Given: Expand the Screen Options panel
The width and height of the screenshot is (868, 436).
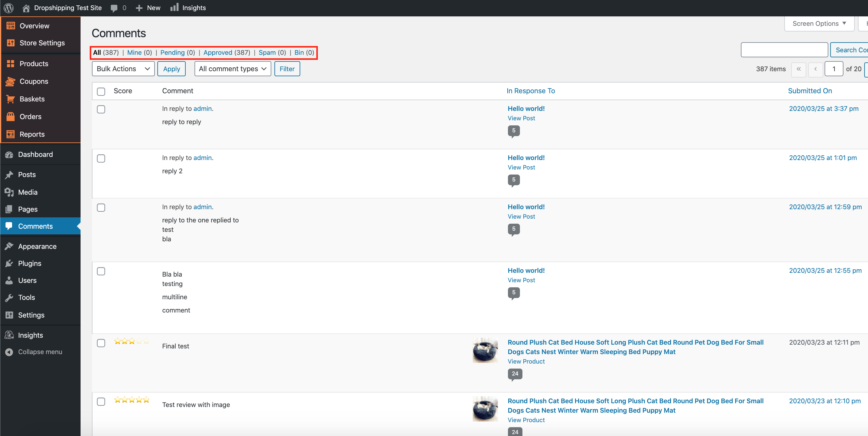Looking at the screenshot, I should tap(819, 24).
